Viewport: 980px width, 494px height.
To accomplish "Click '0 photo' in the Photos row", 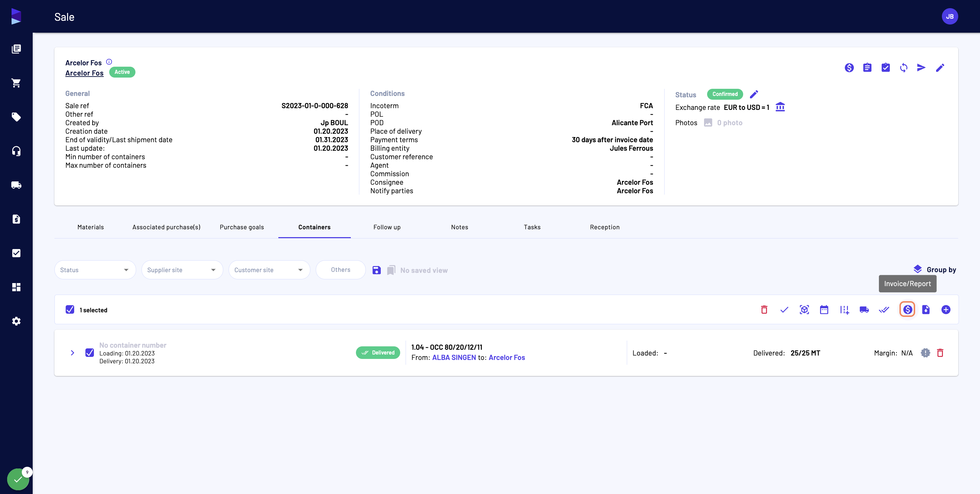I will [729, 122].
